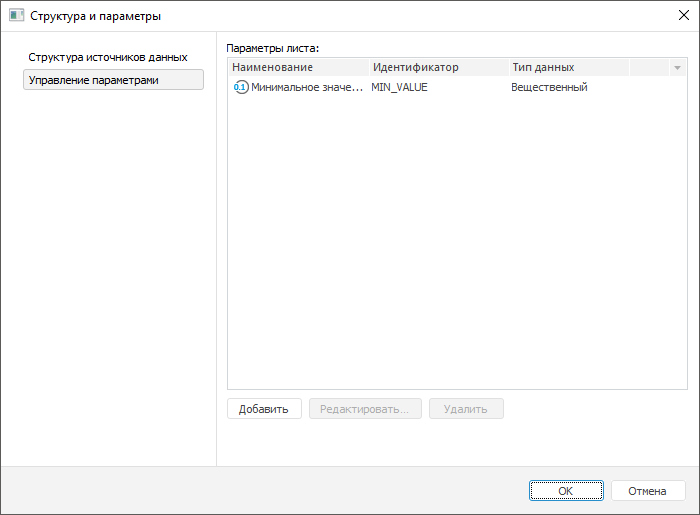Click the MIN_VALUE identifier cell
Viewport: 700px width, 515px height.
(399, 87)
